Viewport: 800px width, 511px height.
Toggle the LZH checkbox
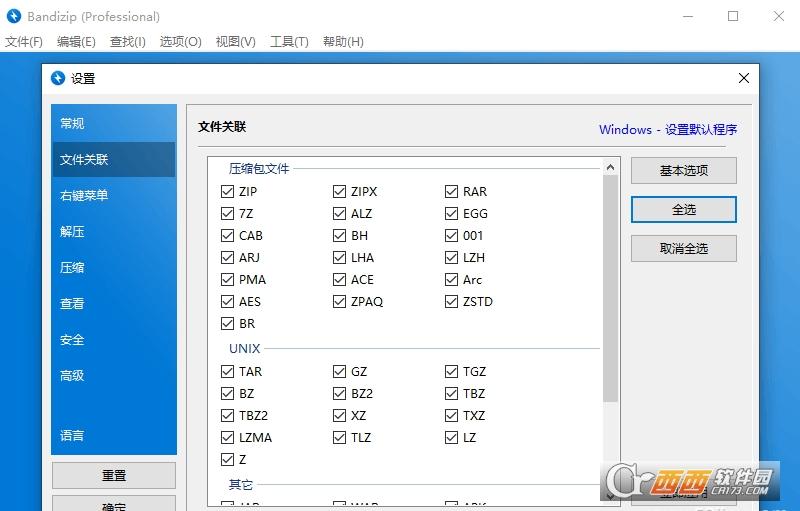(x=451, y=258)
